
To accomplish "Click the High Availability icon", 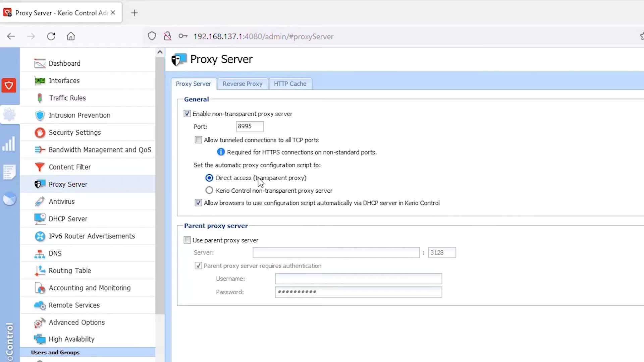I will pos(40,339).
